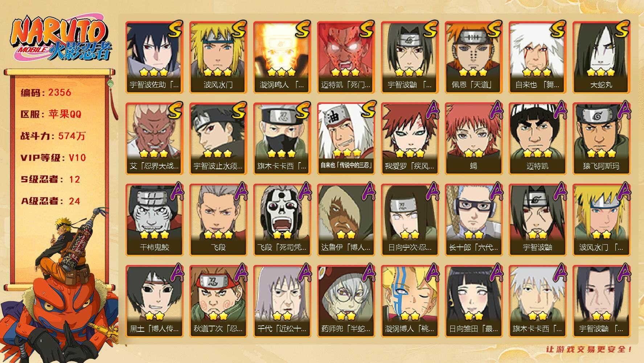This screenshot has width=644, height=363.
Task: Select the 波风水门 S-rank ninja card
Action: tap(218, 57)
